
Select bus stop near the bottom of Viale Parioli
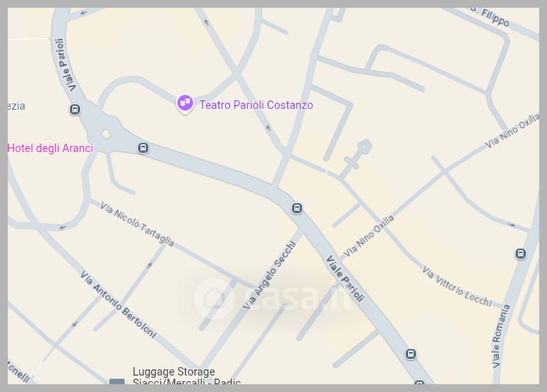point(411,354)
